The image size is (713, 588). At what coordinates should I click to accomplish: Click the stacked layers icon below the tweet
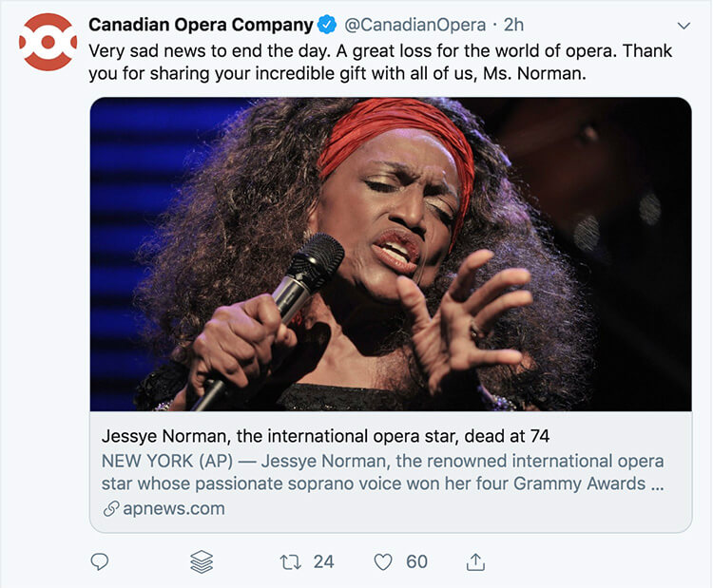[x=202, y=562]
